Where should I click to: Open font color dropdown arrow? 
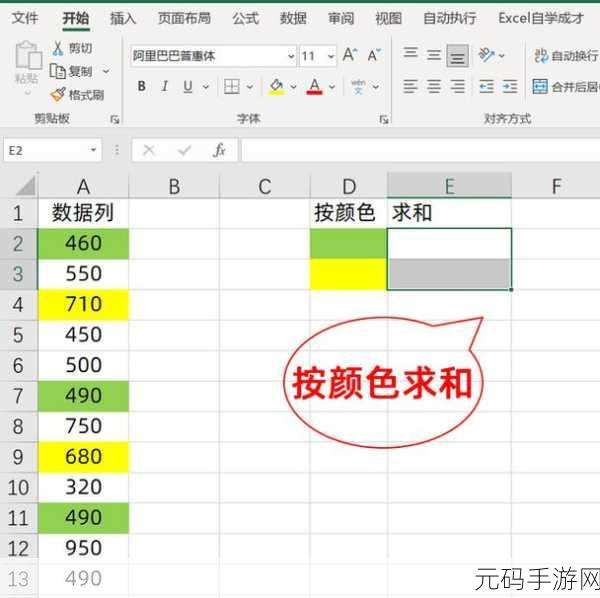(332, 87)
